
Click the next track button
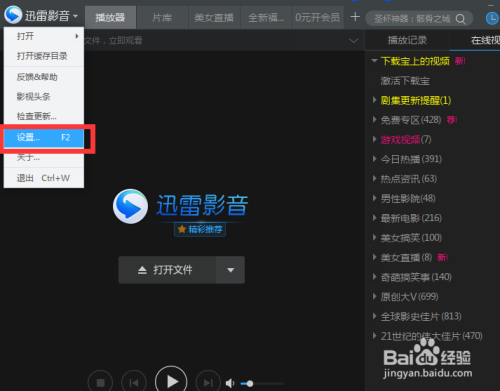(208, 382)
